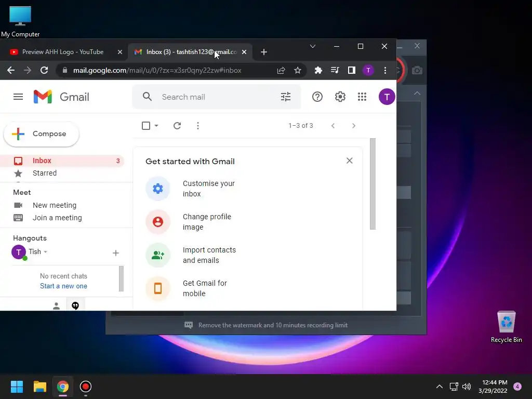This screenshot has height=399, width=532.
Task: Close Get started with Gmail card
Action: click(350, 161)
